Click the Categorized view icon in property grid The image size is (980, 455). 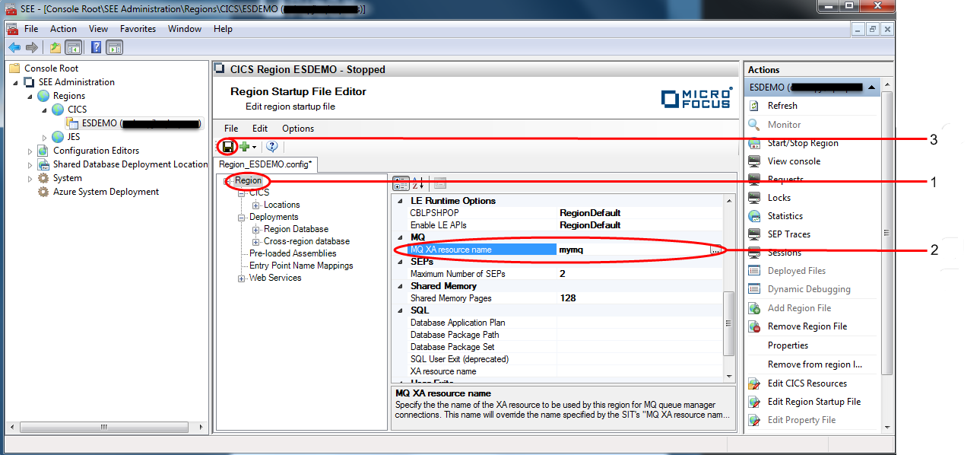[x=401, y=183]
